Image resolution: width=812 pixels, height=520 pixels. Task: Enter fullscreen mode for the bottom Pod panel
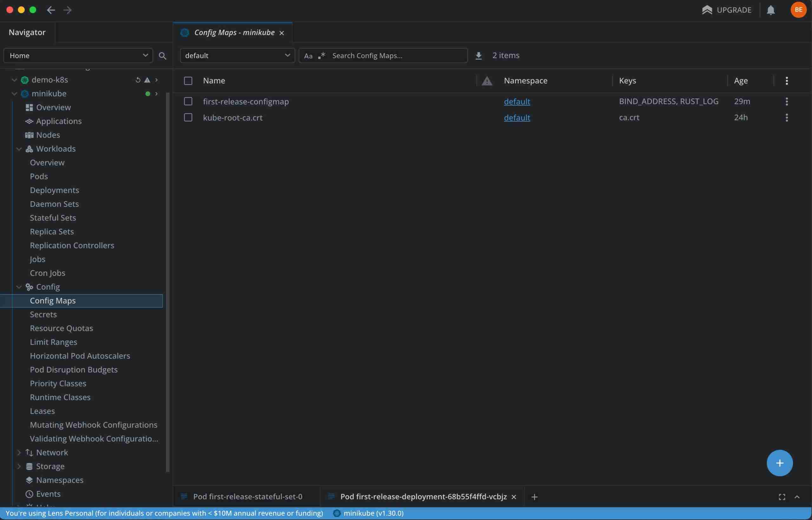coord(782,496)
